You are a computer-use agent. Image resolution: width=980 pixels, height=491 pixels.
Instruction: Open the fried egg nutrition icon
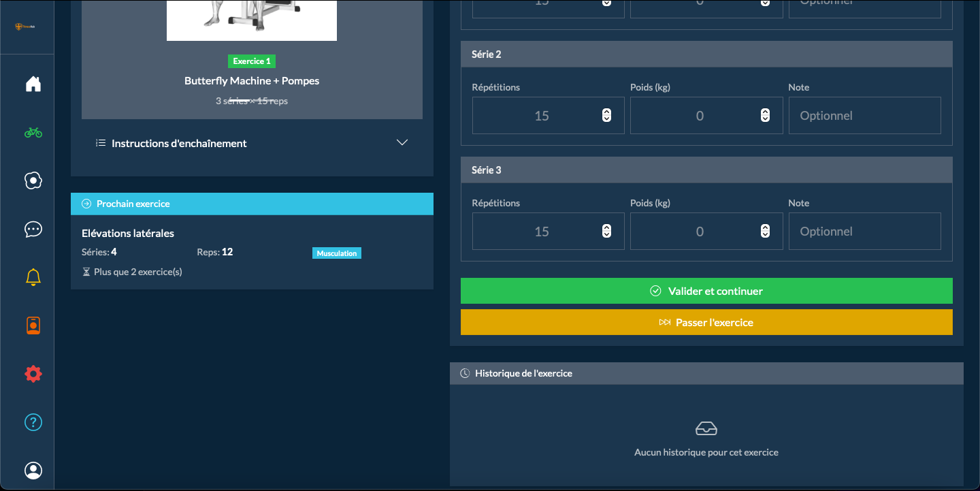coord(33,180)
